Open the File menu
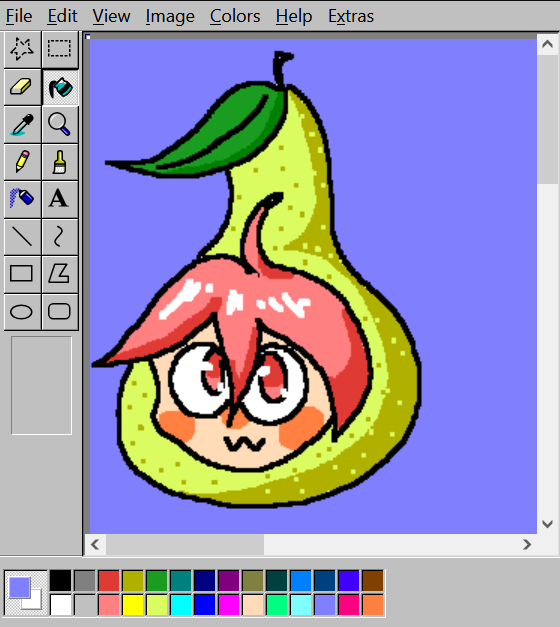 19,16
